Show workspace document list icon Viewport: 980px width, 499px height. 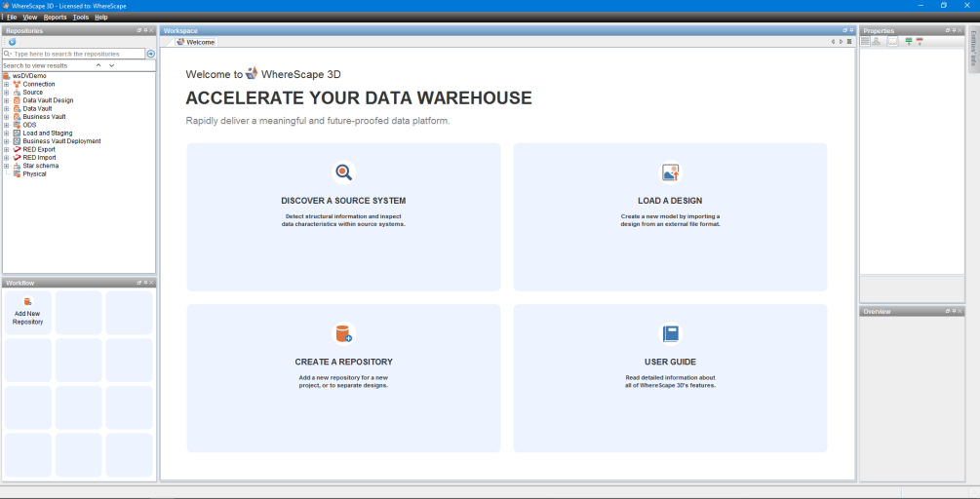(x=849, y=42)
